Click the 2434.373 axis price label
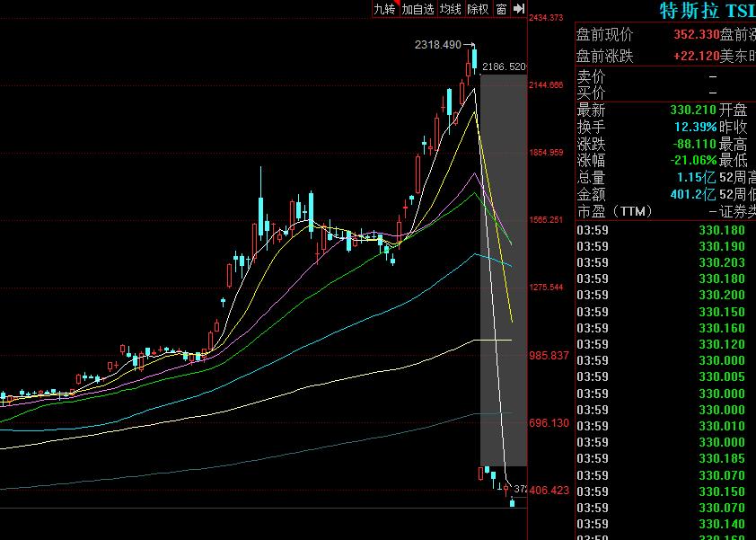Screen dimensions: 756x540 pyautogui.click(x=546, y=18)
